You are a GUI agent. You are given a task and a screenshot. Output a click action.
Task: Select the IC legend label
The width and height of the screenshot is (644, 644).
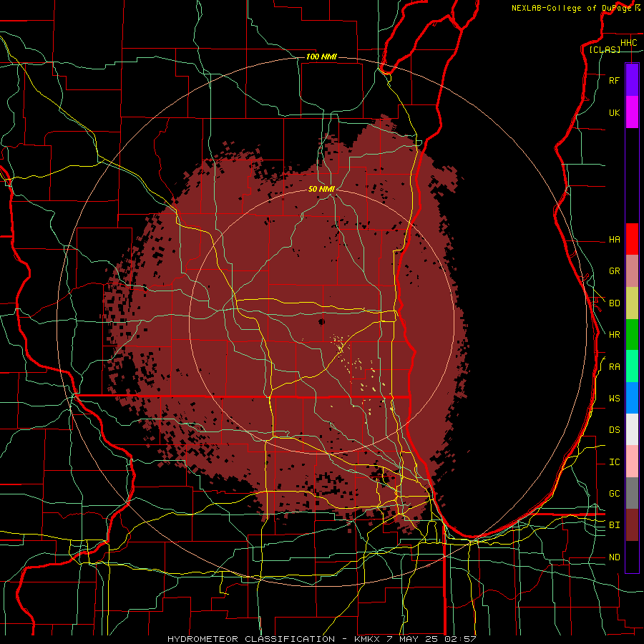(614, 462)
